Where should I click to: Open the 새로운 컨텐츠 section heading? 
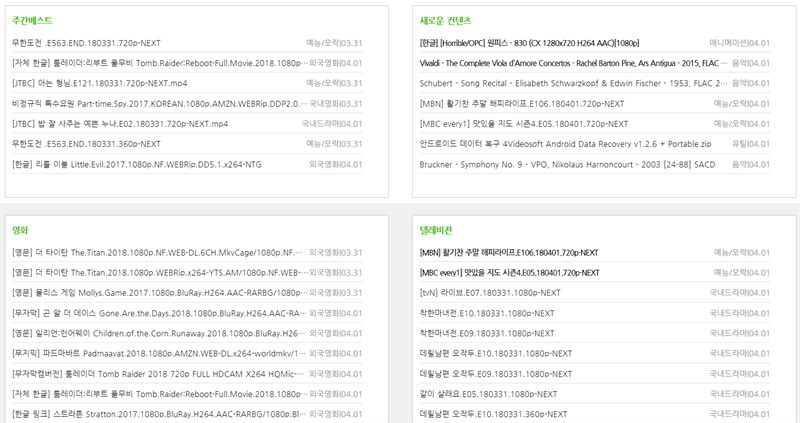coord(445,20)
